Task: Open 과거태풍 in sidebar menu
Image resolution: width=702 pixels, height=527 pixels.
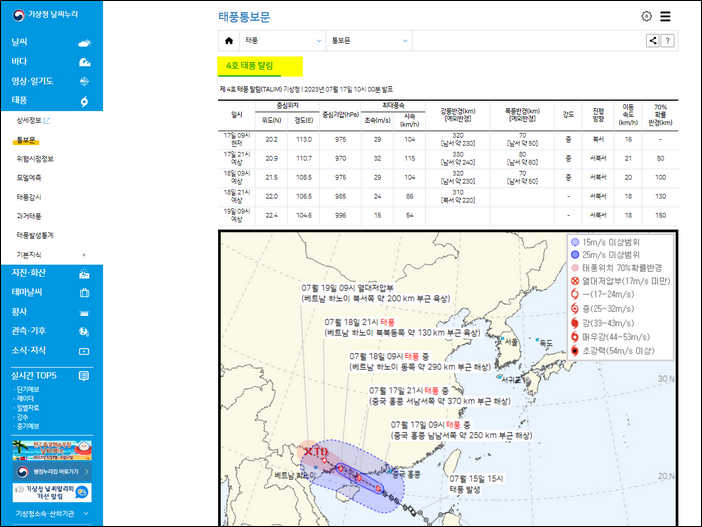Action: click(x=30, y=216)
